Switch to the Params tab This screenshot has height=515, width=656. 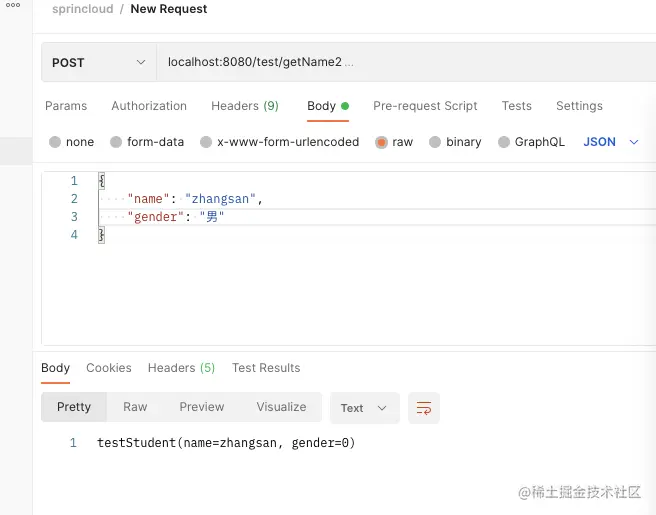coord(66,106)
